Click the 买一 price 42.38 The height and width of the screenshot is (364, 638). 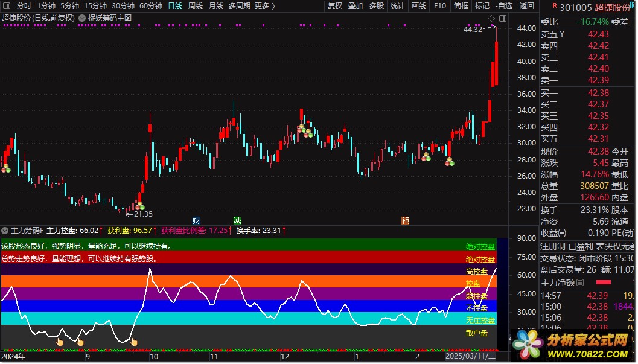pos(598,93)
